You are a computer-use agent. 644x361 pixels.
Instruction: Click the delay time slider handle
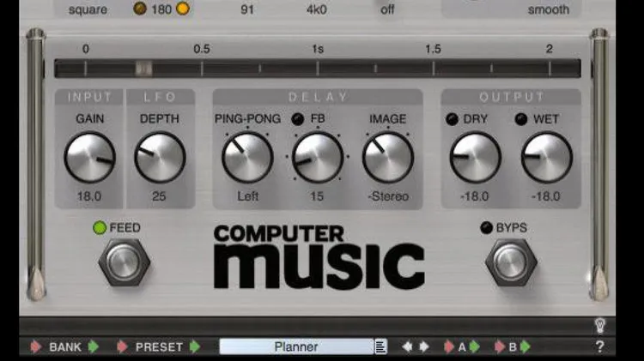pos(144,69)
